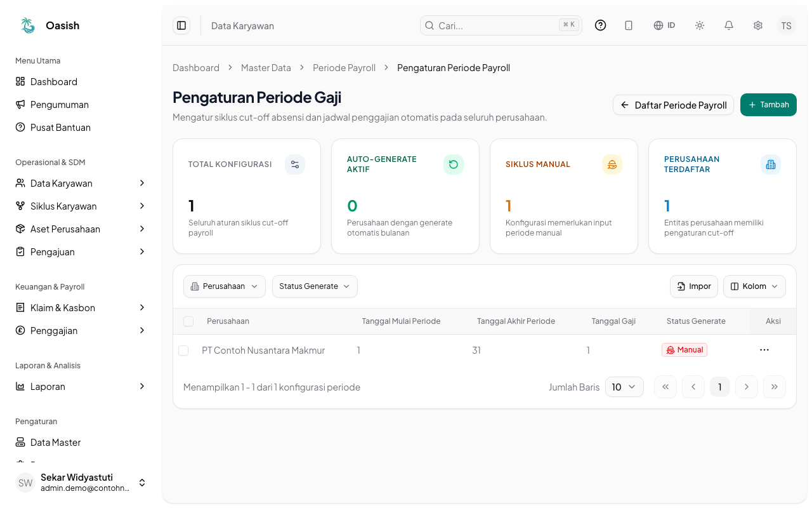The image size is (812, 508).
Task: Open the Sekar Widyastuti account switcher
Action: pos(81,483)
